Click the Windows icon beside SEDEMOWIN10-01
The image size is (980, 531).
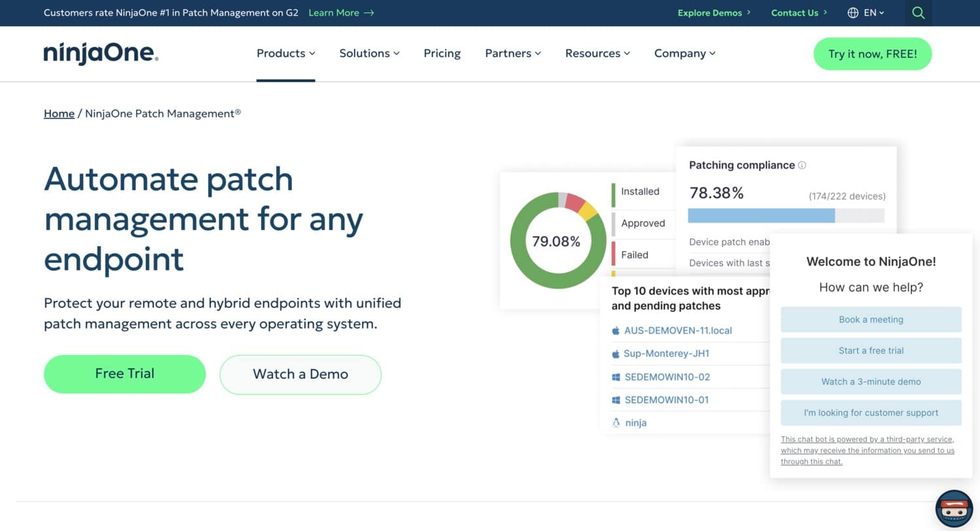(615, 400)
